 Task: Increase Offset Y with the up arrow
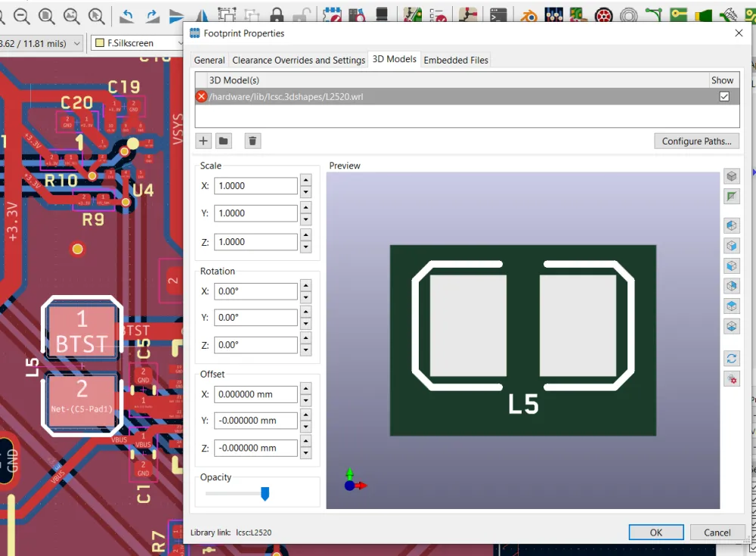[x=305, y=415]
